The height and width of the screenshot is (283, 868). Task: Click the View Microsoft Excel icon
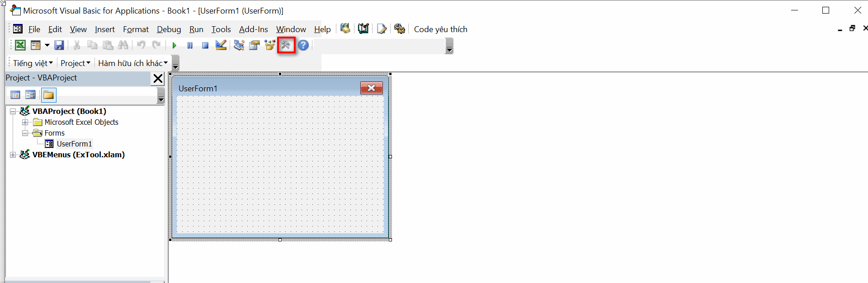click(x=20, y=45)
